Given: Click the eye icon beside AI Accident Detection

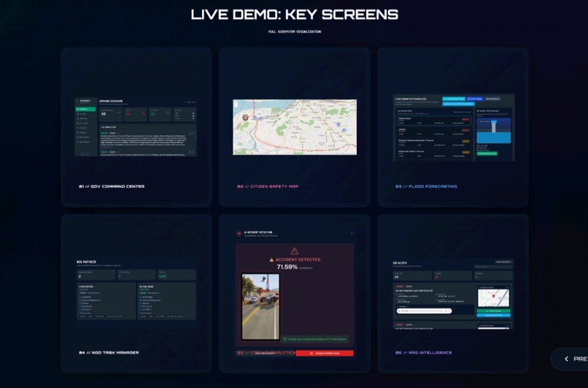Looking at the screenshot, I should 239,233.
